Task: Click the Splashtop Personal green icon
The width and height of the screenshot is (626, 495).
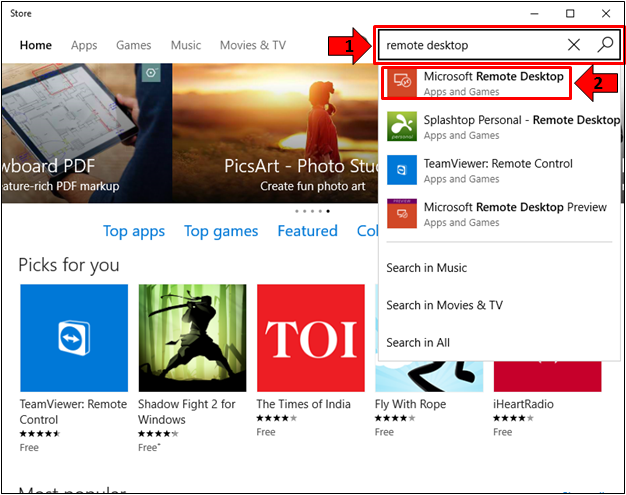Action: click(402, 126)
